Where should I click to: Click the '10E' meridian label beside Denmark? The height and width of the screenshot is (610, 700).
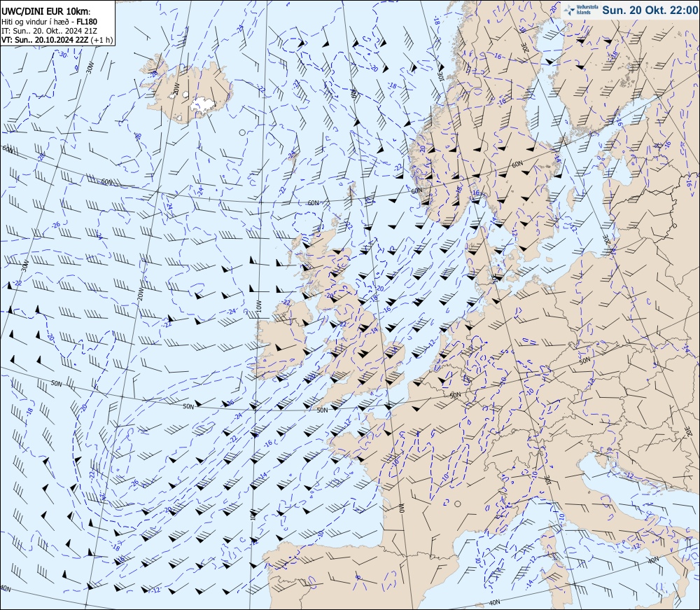[495, 279]
